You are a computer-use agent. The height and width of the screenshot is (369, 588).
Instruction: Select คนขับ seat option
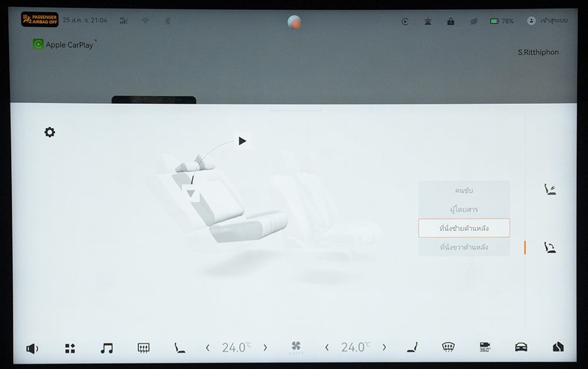click(x=464, y=190)
